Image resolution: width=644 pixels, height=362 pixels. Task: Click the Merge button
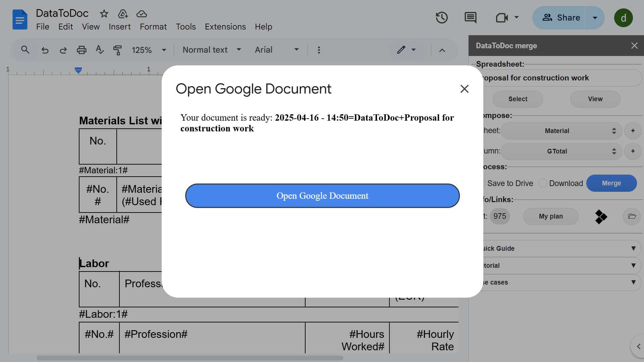(x=611, y=183)
